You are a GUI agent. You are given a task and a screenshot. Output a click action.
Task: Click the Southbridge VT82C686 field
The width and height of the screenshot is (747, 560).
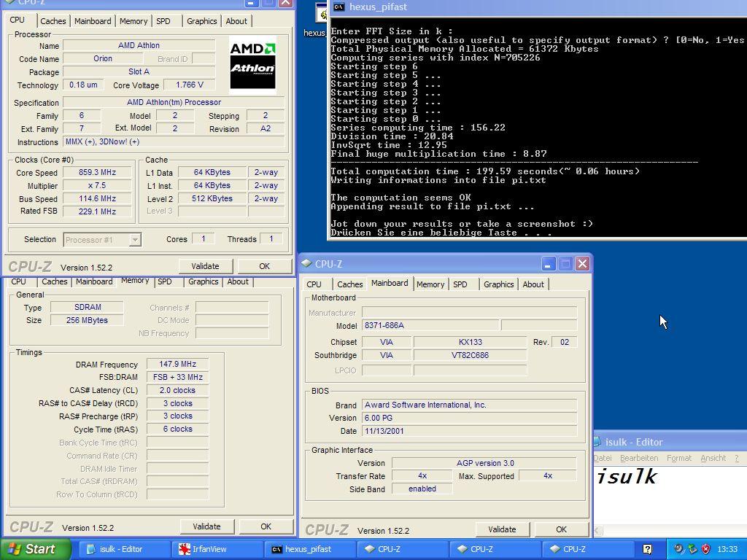(471, 355)
